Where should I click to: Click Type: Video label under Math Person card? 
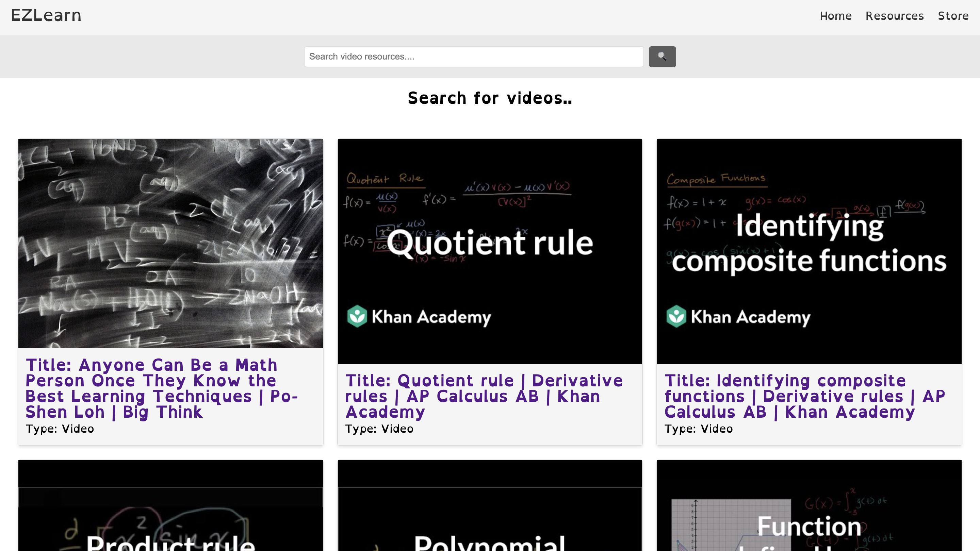(x=60, y=429)
